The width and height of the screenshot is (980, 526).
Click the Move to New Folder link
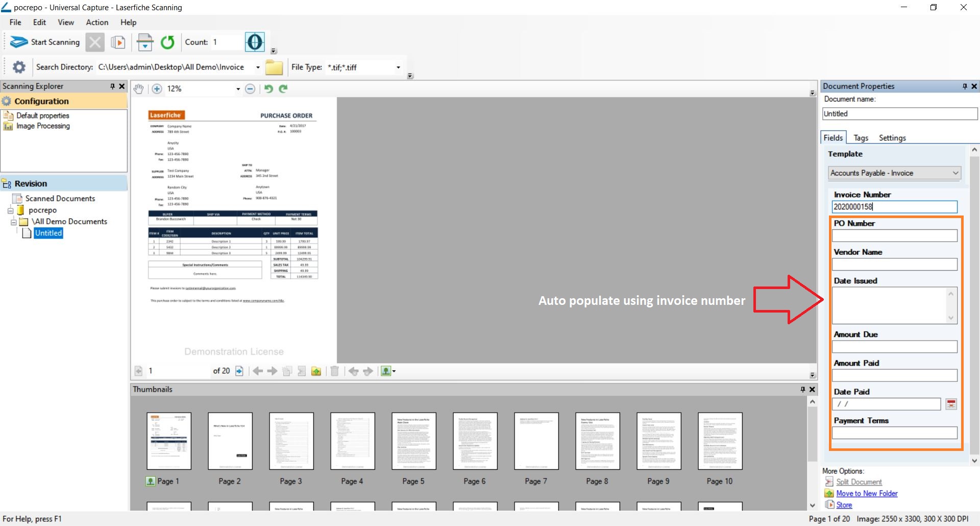pos(867,494)
